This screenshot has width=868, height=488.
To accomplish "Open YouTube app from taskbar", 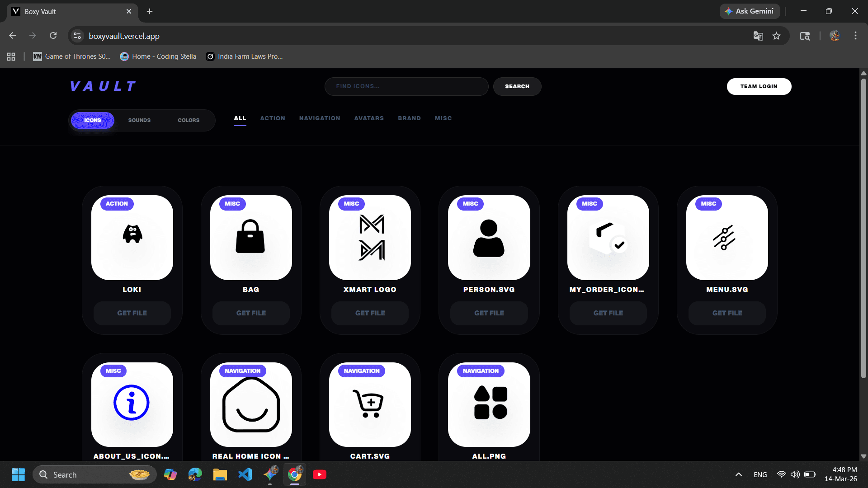I will click(320, 474).
